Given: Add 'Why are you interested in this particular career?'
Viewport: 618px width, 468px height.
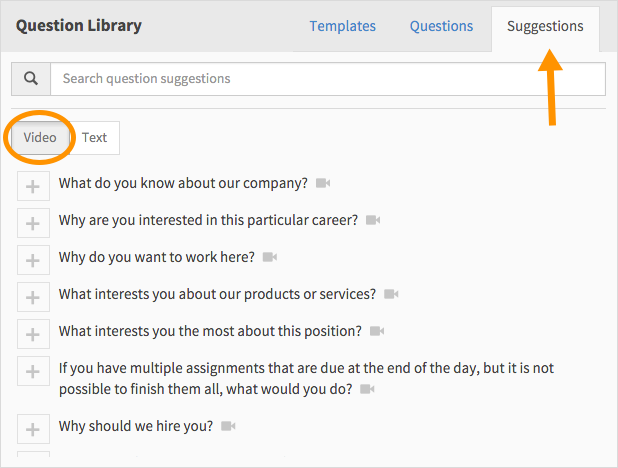Looking at the screenshot, I should click(x=33, y=223).
